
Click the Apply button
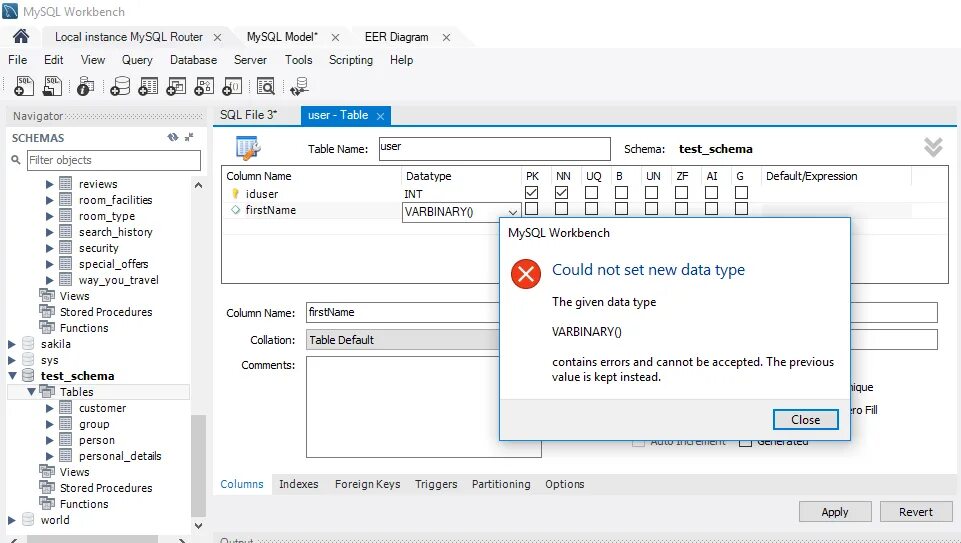pyautogui.click(x=835, y=512)
